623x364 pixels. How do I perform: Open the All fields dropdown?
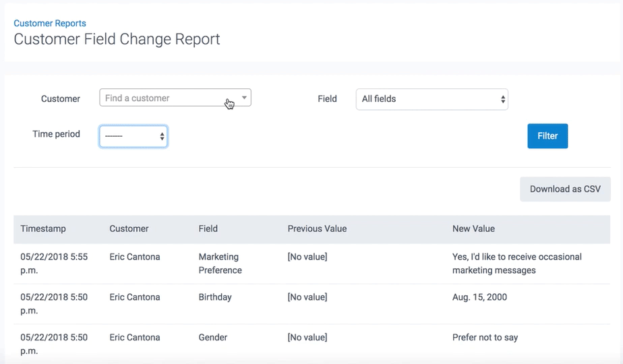[432, 99]
